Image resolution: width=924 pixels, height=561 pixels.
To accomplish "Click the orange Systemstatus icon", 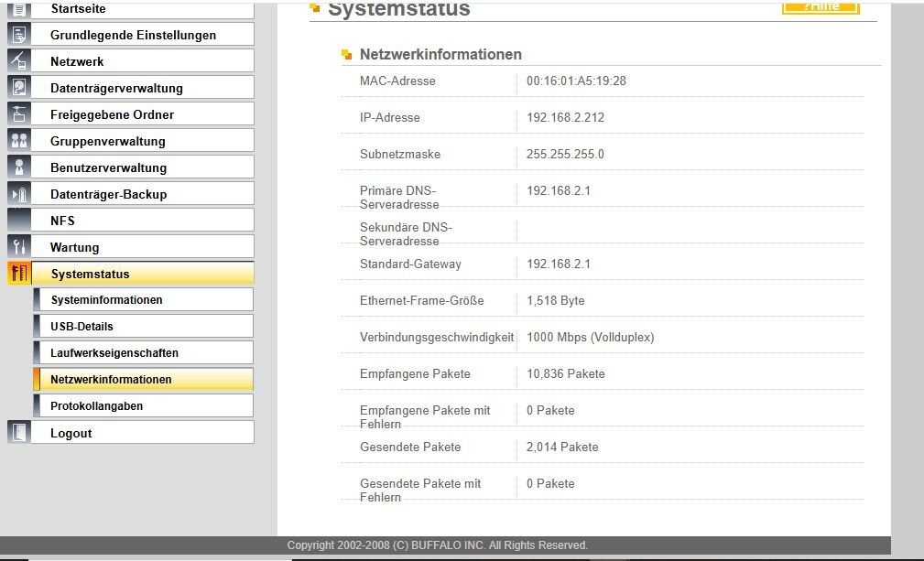I will 19,273.
